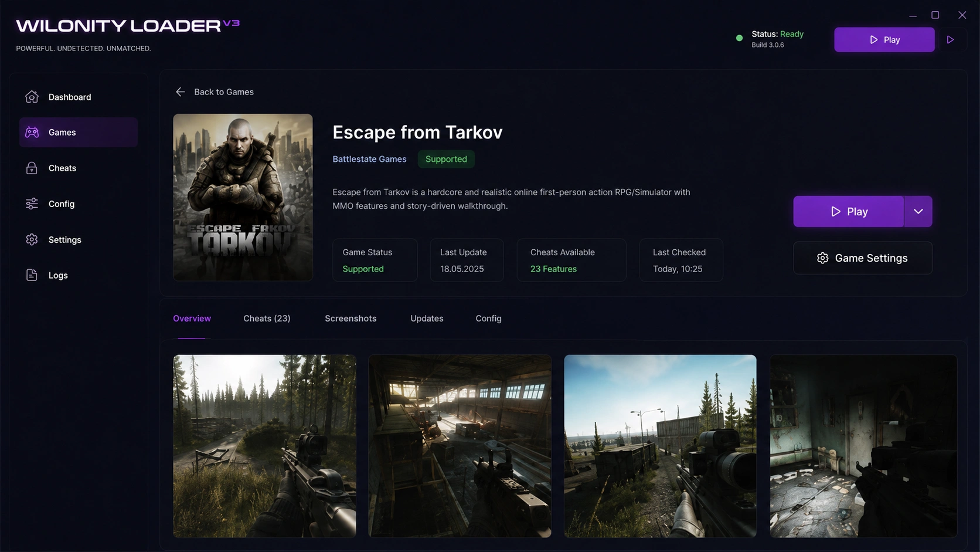Screen dimensions: 980x552
Task: Open the Screenshots tab
Action: (x=351, y=319)
